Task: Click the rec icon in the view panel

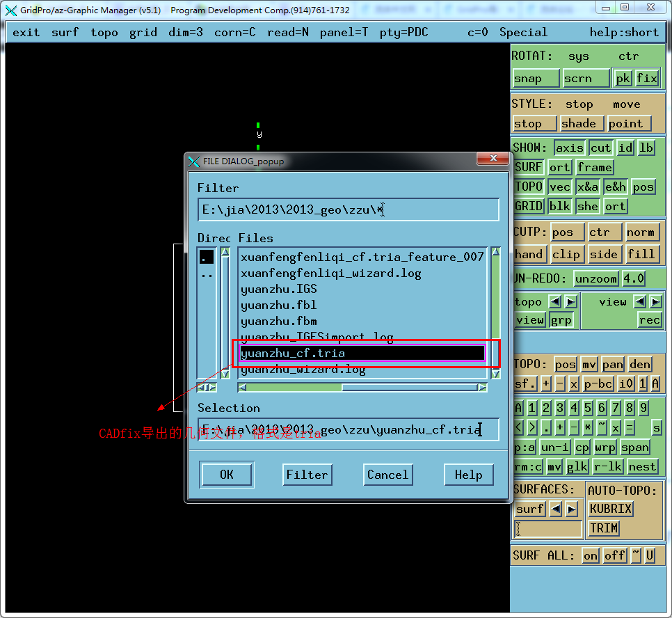Action: [650, 319]
